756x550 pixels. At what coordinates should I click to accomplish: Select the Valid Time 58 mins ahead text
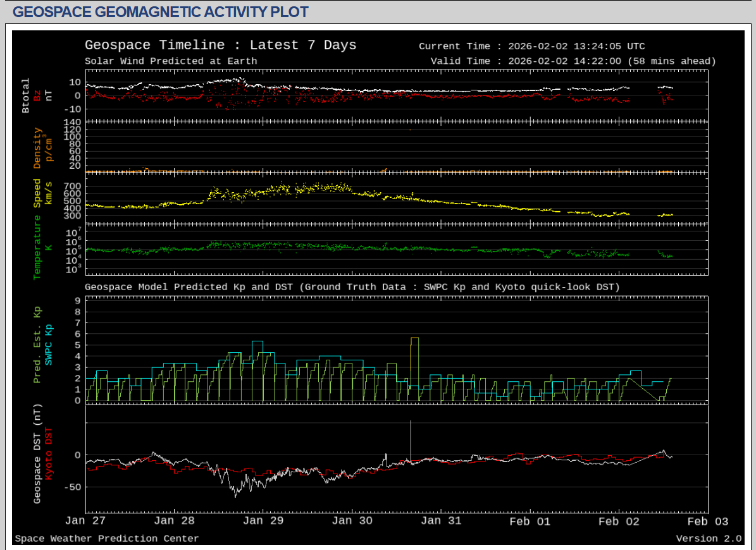point(573,61)
